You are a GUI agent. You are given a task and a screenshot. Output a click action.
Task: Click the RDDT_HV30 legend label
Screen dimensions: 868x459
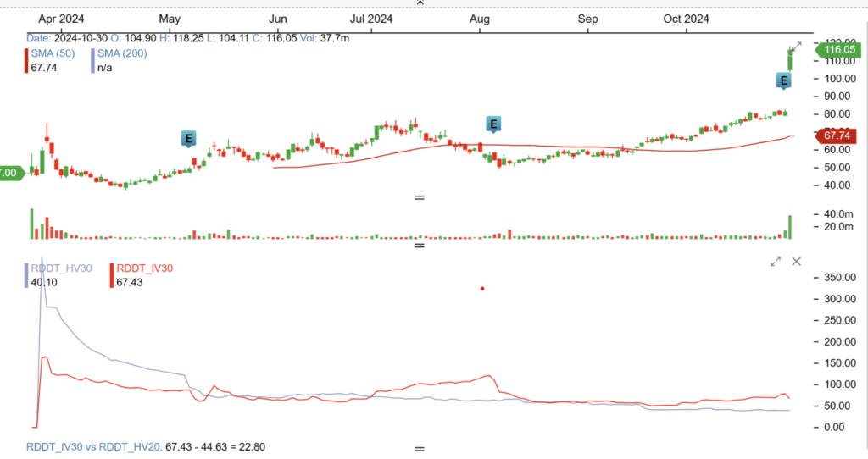61,268
